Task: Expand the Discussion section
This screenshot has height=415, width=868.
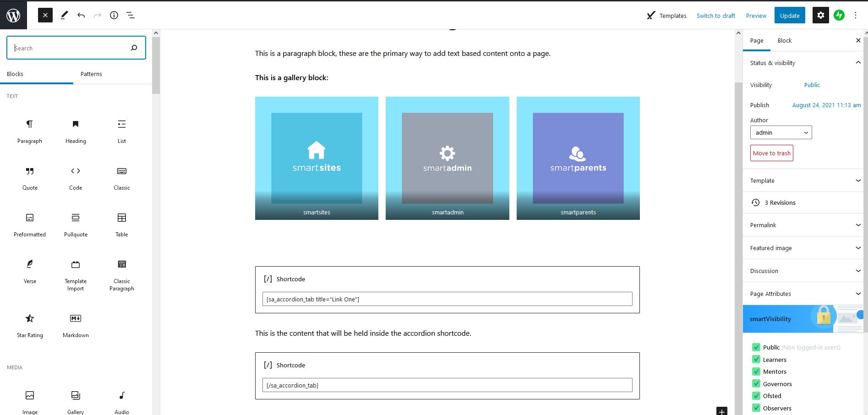Action: [x=803, y=271]
